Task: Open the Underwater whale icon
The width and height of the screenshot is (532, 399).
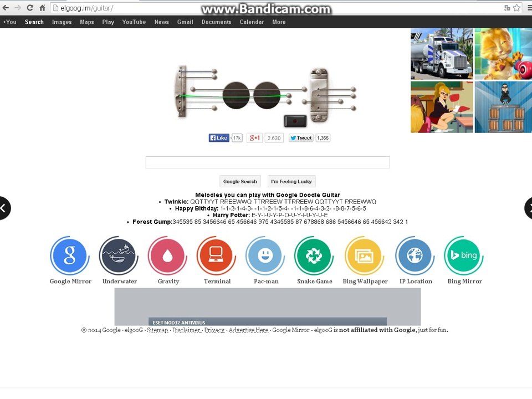Action: coord(119,255)
